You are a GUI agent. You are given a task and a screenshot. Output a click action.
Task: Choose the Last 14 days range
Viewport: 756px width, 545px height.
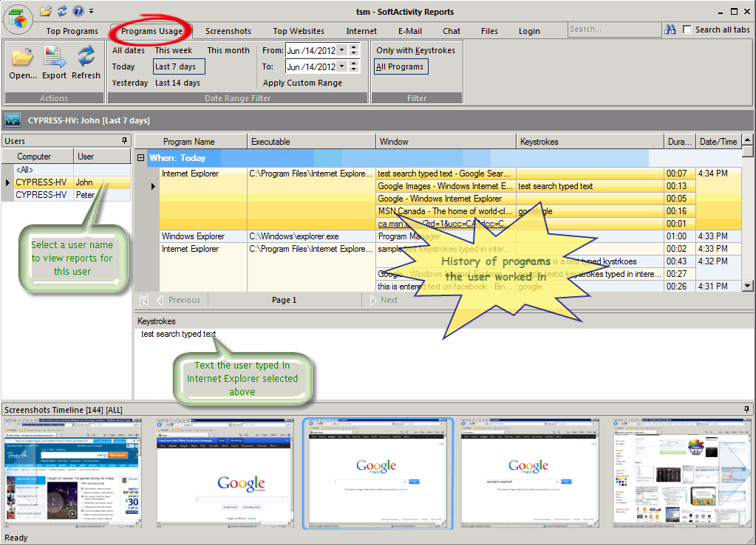coord(177,83)
